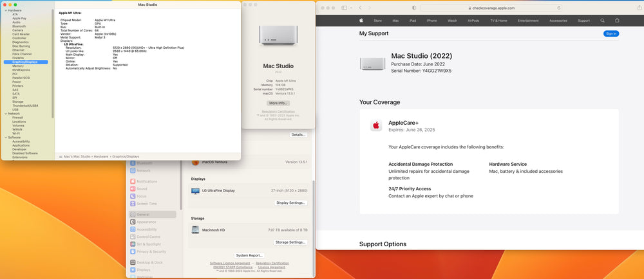Open the shopping bag icon
Screen dimensions: 644x279
tap(617, 21)
